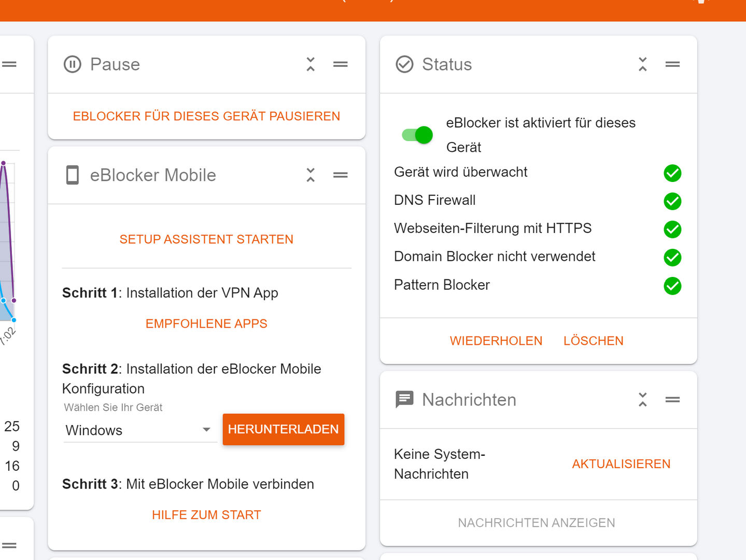Click the Pause card pause icon
This screenshot has width=746, height=560.
[73, 64]
